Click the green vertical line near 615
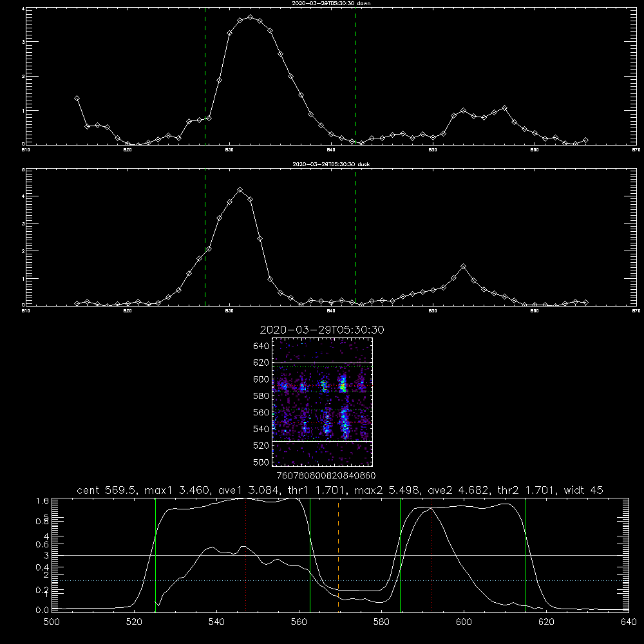This screenshot has height=644, width=644. pyautogui.click(x=526, y=555)
